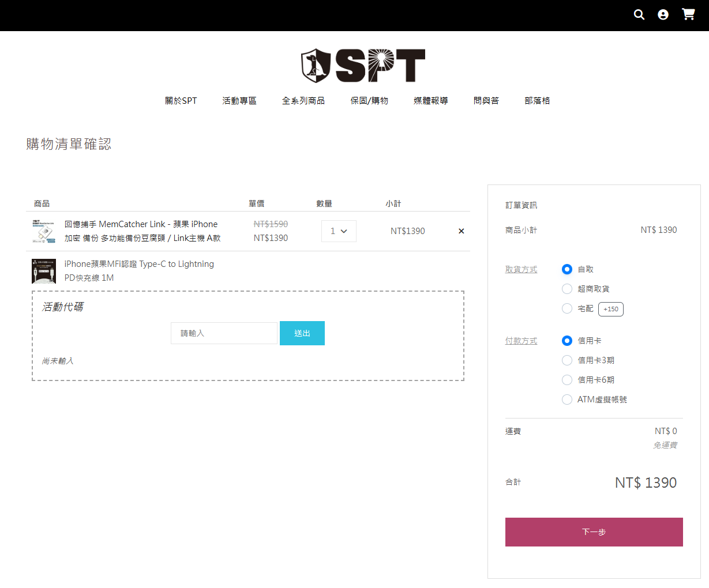
Task: Open 活動專區 menu
Action: pos(239,101)
